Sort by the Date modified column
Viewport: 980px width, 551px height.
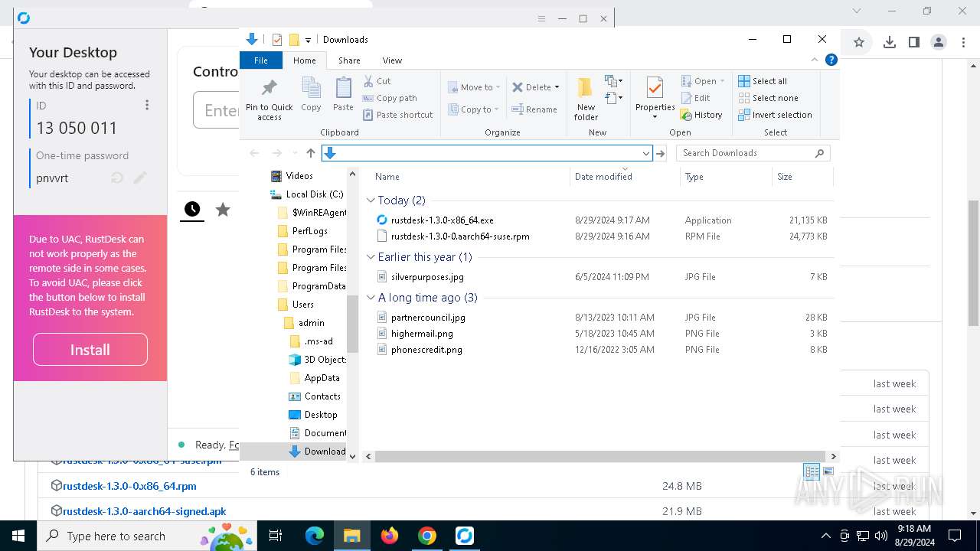603,177
